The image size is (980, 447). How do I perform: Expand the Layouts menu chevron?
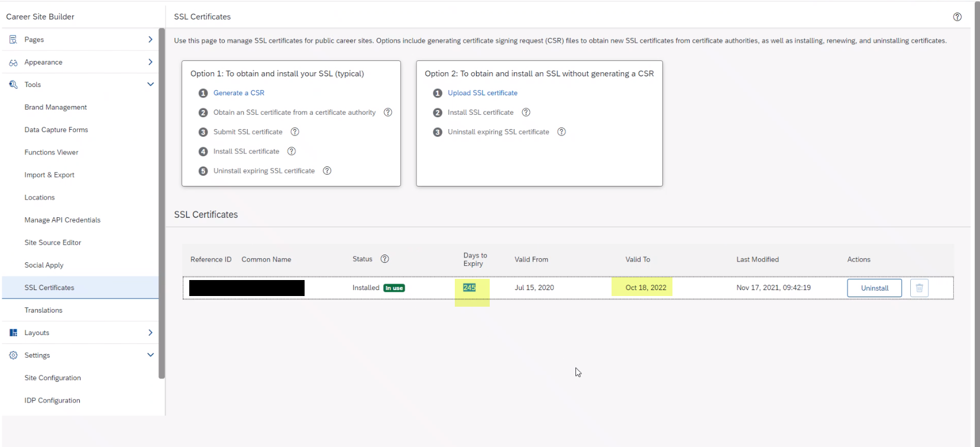[x=150, y=333]
